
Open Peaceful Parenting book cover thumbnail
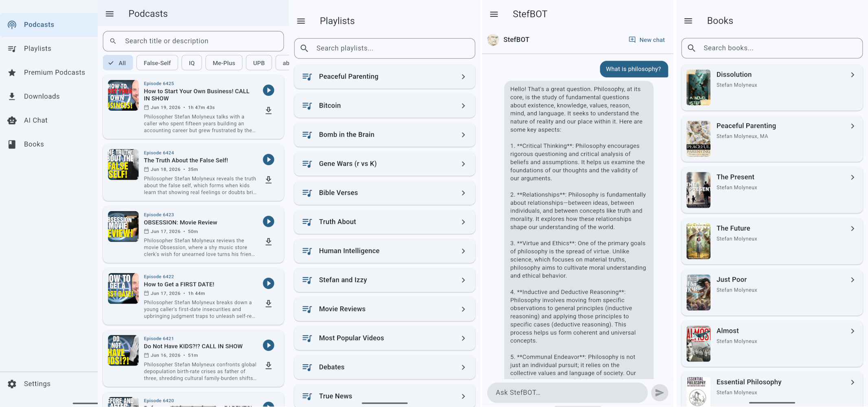point(698,139)
